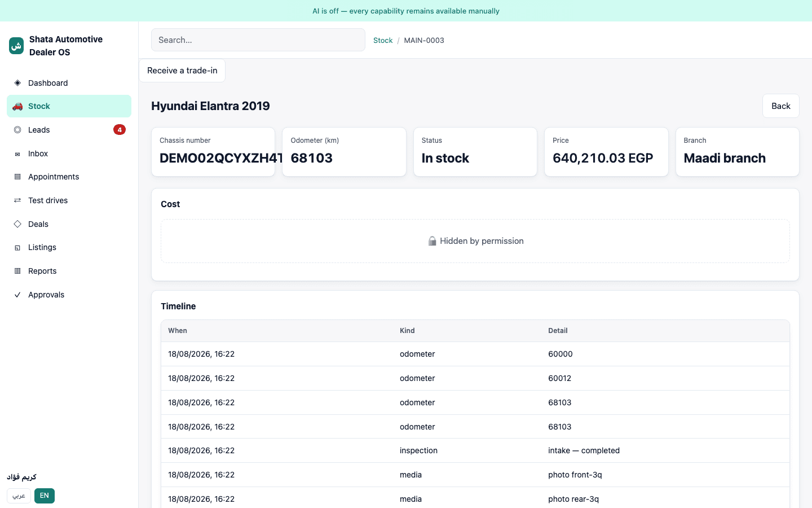
Task: Navigate to Appointments page
Action: 69,177
